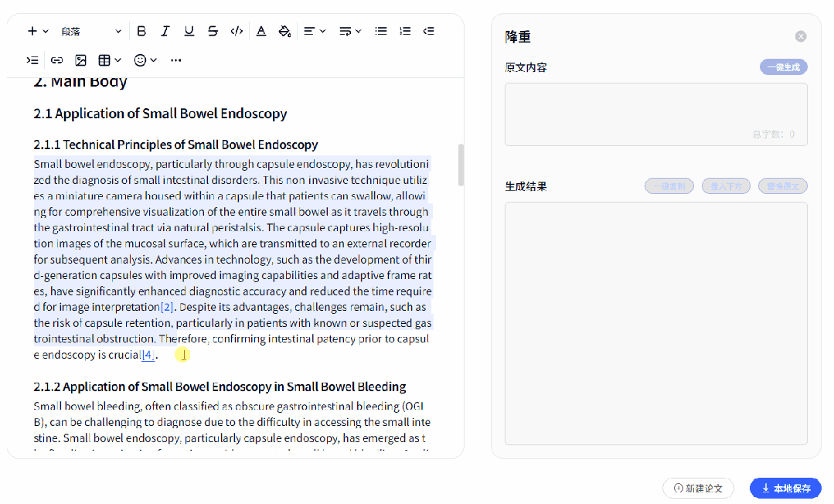
Task: Open the 段落 paragraph style dropdown
Action: pyautogui.click(x=91, y=31)
